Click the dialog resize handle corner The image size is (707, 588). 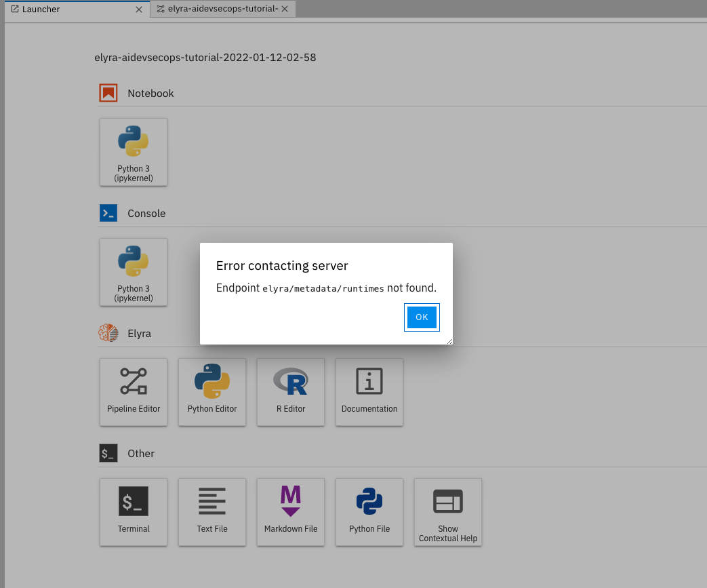click(449, 342)
